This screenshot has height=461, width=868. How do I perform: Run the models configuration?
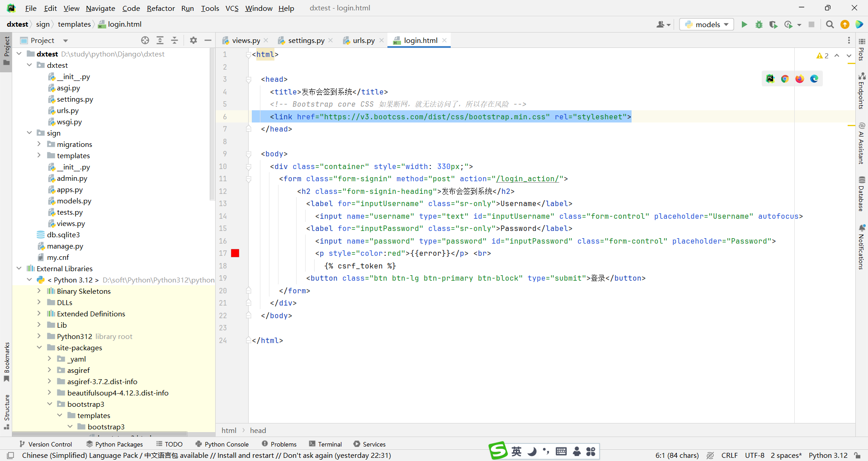744,24
